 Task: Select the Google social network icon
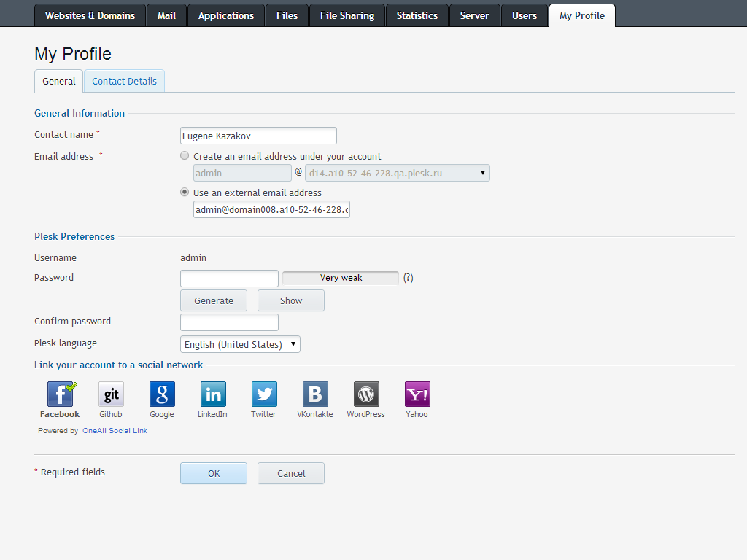click(x=162, y=394)
